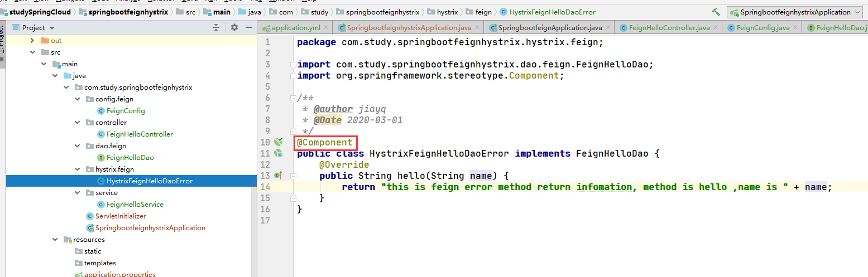Close the FeignHelloController.java tab
Screen dimensions: 868x277
717,28
